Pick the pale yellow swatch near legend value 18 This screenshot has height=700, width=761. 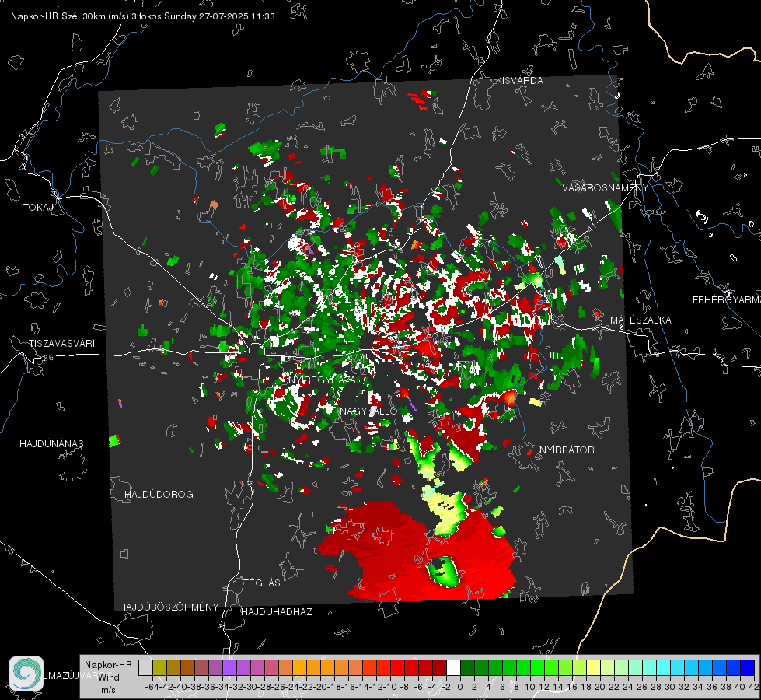(593, 667)
